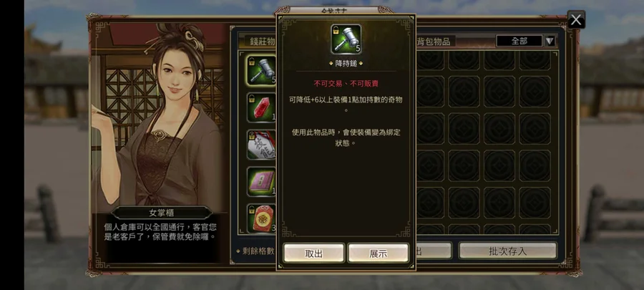Click the shopkeeper dialogue text box
Viewport: 644px width, 290px height.
pos(160,232)
